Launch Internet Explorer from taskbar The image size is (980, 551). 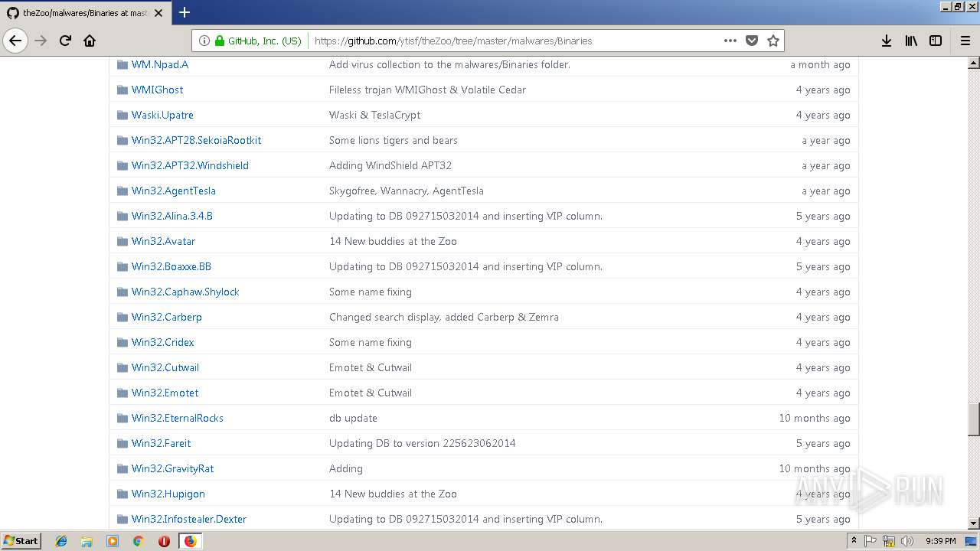[x=61, y=541]
